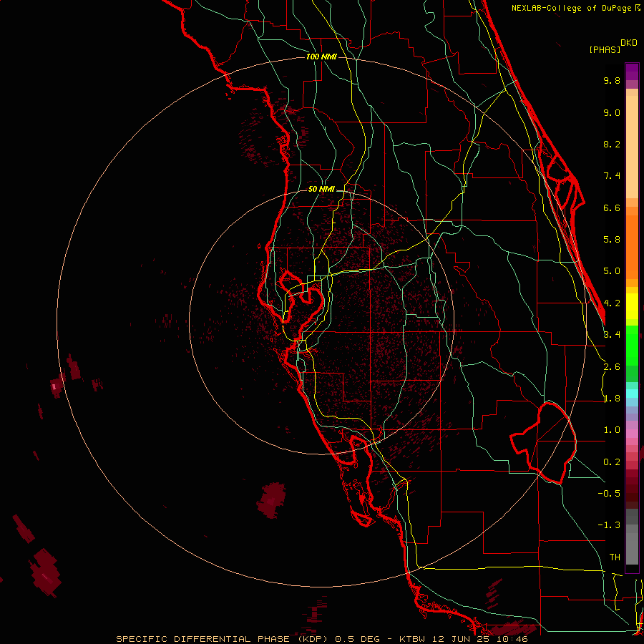Click the -1.3 scale value
This screenshot has width=644, height=644.
(x=609, y=525)
